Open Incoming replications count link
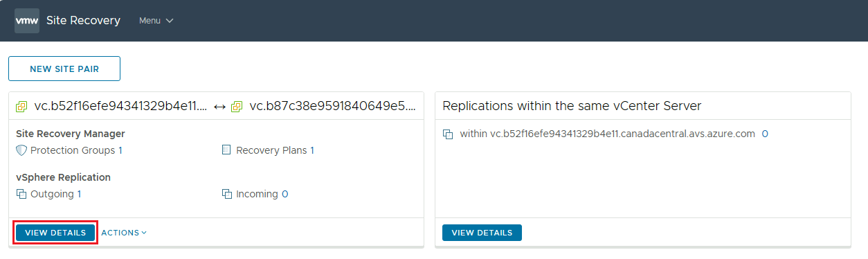868x259 pixels. point(285,195)
